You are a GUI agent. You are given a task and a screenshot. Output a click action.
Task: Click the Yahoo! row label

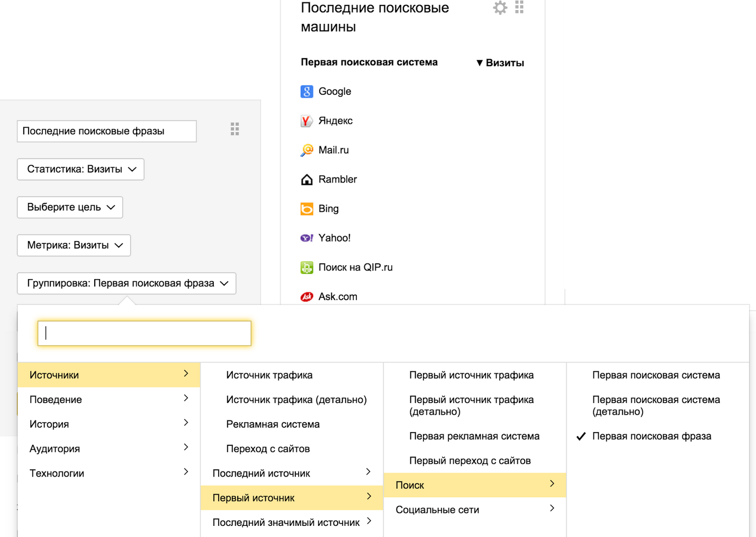click(x=334, y=238)
